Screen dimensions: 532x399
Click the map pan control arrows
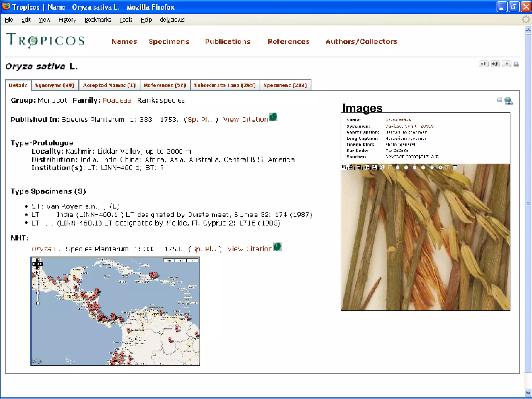pos(38,264)
